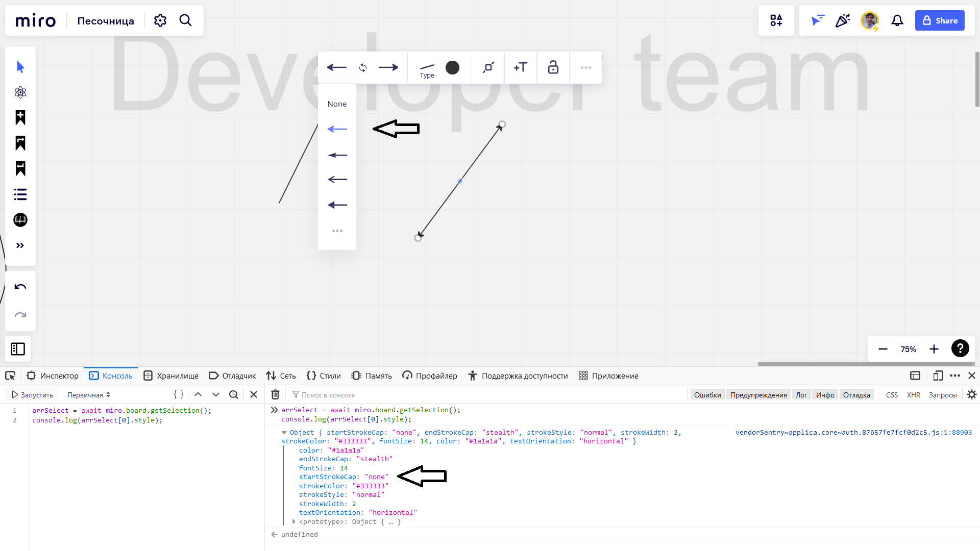
Task: Switch to the Память tab
Action: coord(372,376)
